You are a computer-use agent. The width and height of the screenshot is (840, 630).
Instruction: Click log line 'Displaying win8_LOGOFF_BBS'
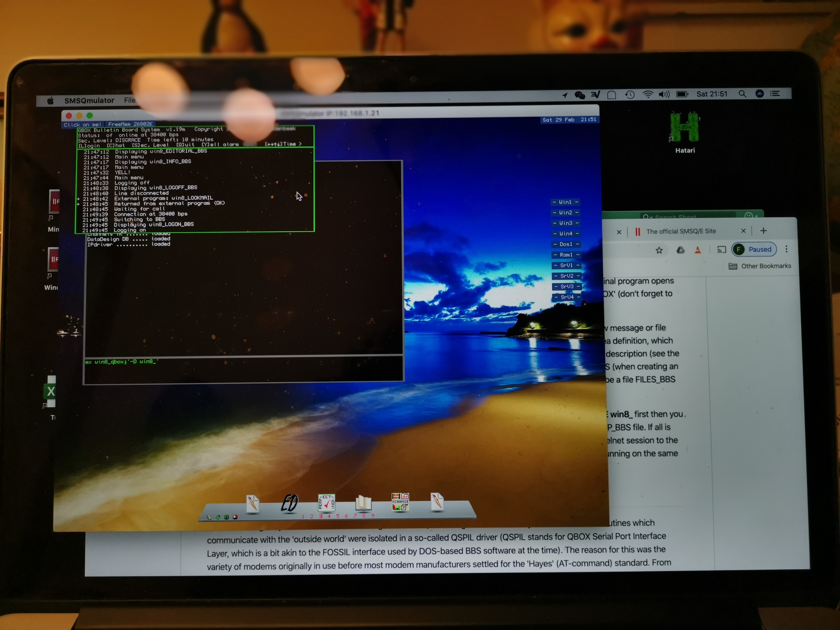[156, 188]
